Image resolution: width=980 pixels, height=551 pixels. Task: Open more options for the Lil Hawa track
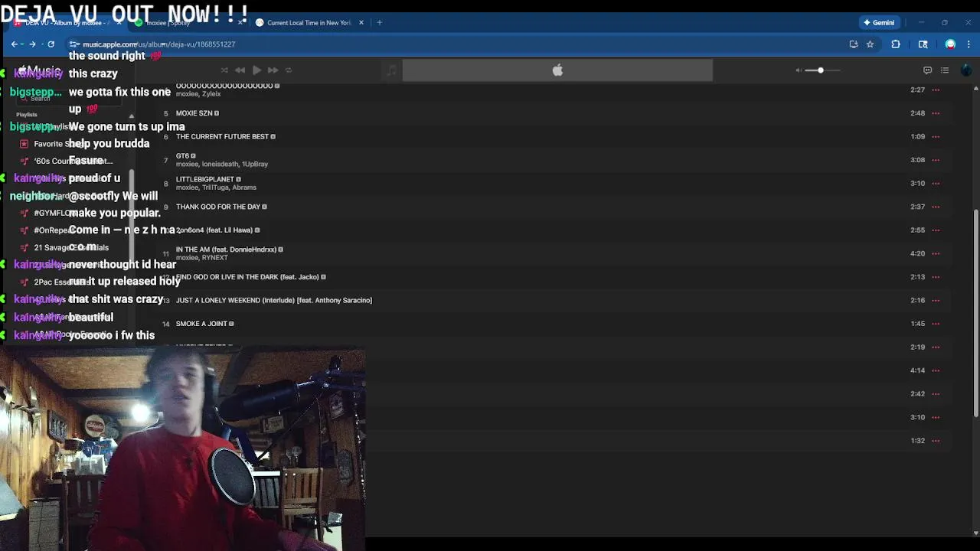(936, 230)
